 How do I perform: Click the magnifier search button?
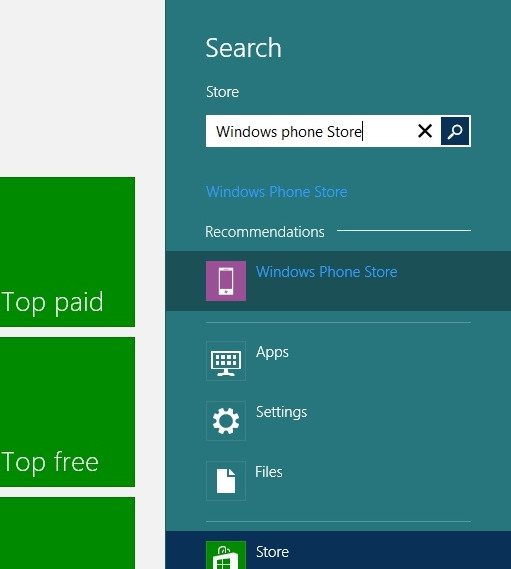pyautogui.click(x=455, y=131)
